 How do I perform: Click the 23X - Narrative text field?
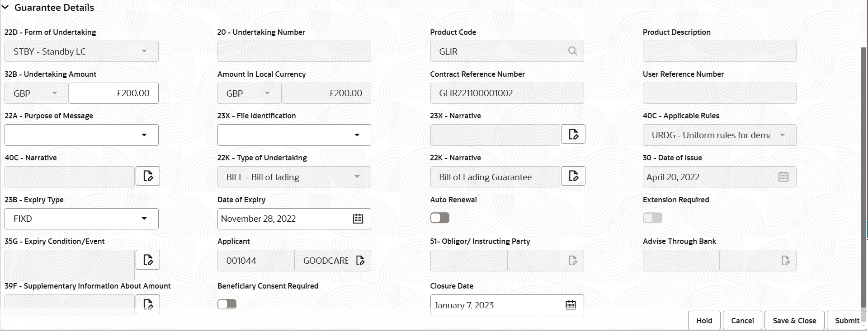coord(495,135)
